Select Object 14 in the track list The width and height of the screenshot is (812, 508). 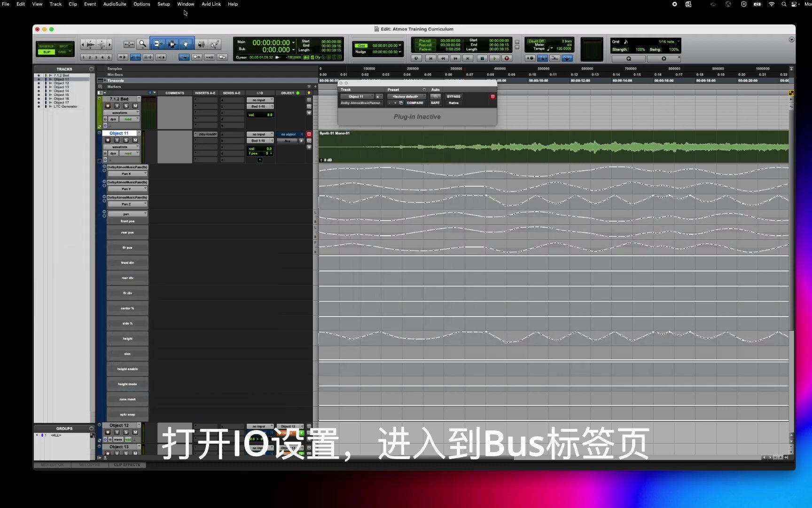tap(61, 91)
